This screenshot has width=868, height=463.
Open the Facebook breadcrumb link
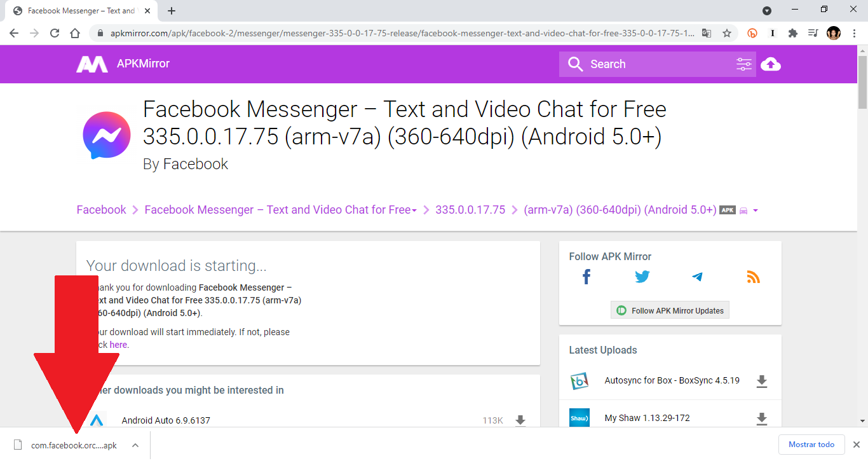coord(101,210)
